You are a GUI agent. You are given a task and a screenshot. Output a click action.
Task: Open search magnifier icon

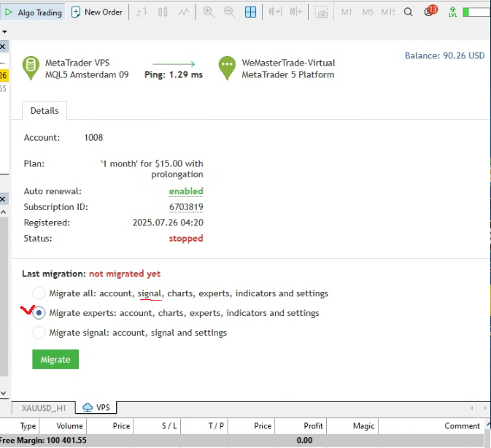408,12
